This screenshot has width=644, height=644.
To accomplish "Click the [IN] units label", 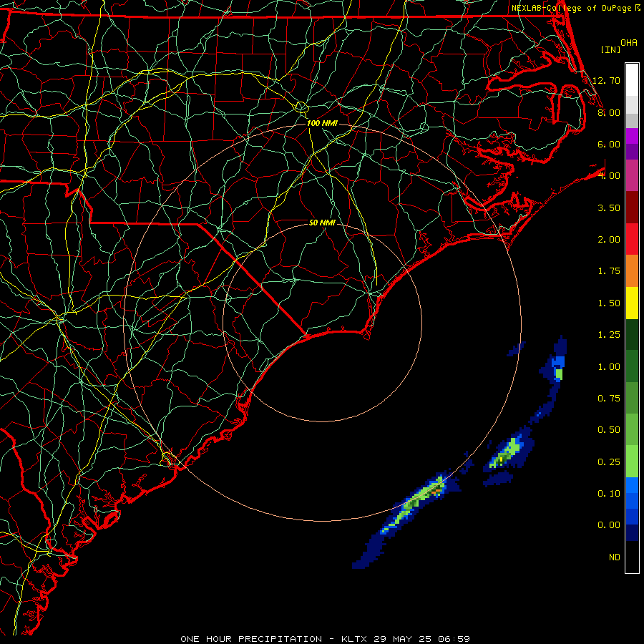I will tap(610, 49).
